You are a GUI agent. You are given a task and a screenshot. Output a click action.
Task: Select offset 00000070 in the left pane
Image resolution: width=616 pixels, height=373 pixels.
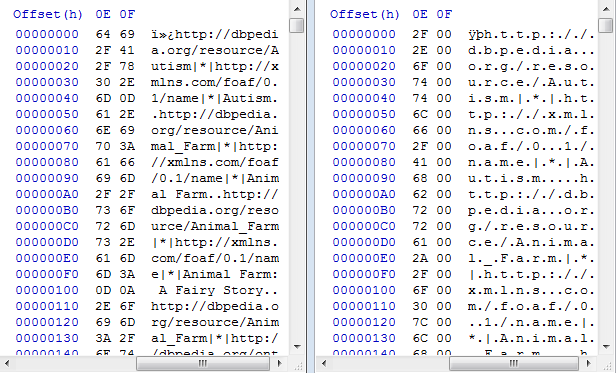[x=47, y=146]
